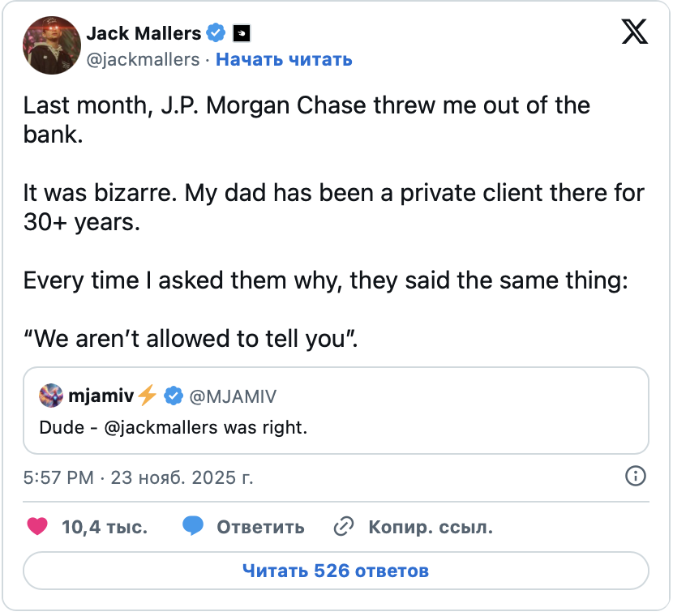This screenshot has width=673, height=616.
Task: Open the tweet via its timestamp
Action: [136, 478]
